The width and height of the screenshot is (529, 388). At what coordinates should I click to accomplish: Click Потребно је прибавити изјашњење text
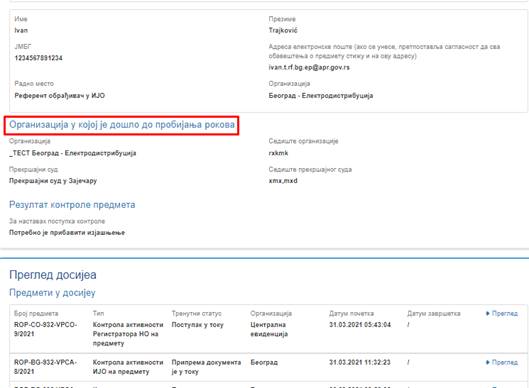click(67, 232)
